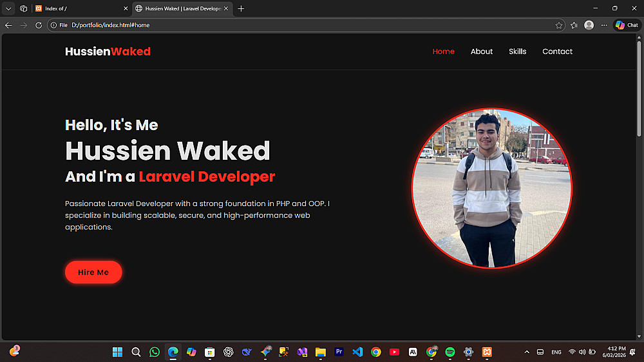
Task: Open the tab actions menu chevron
Action: pos(8,8)
